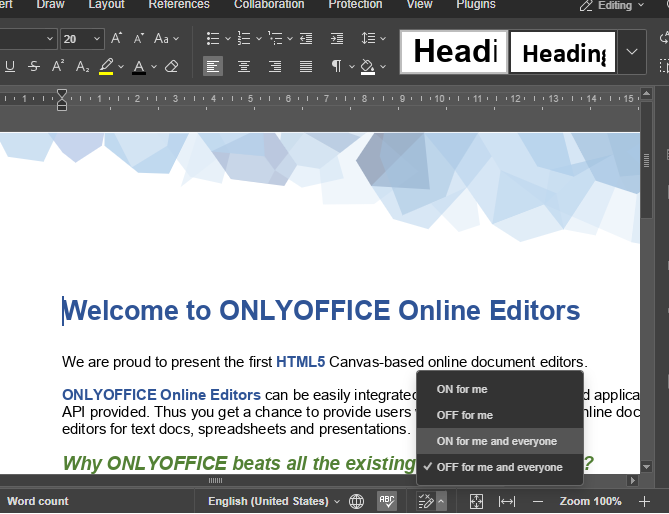The height and width of the screenshot is (514, 669).
Task: Open multilevel list style dropdown
Action: (290, 39)
